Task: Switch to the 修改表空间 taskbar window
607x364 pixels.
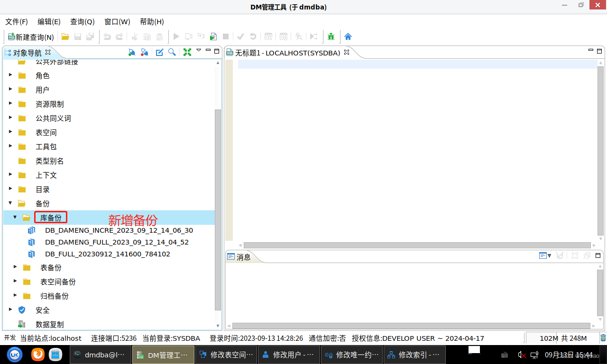Action: pyautogui.click(x=226, y=355)
